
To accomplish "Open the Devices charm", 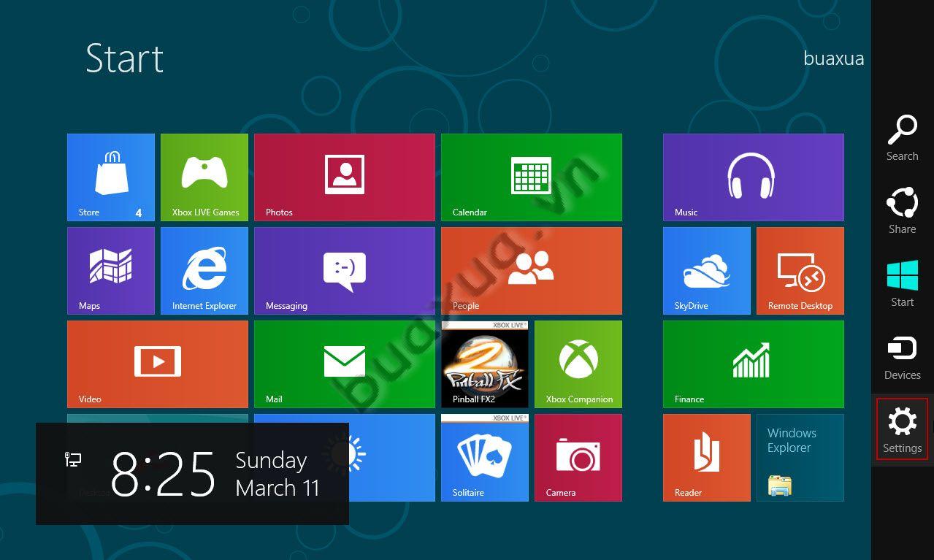I will coord(903,357).
